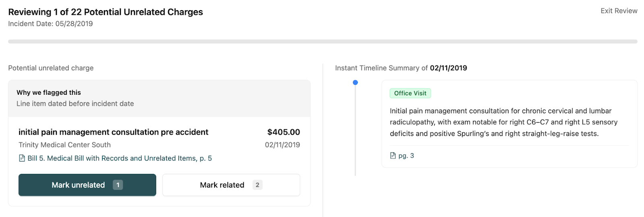Click the "Why we flagged this" heading
Screen dimensions: 644x217
(x=49, y=92)
